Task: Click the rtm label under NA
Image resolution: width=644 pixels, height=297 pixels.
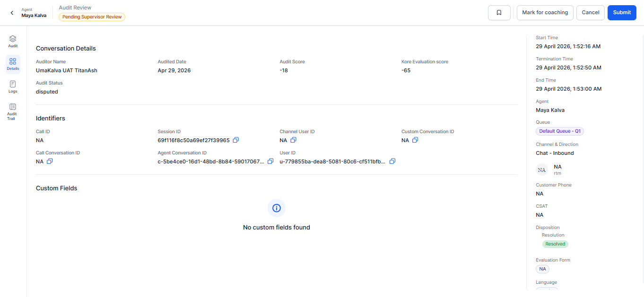Action: (557, 173)
